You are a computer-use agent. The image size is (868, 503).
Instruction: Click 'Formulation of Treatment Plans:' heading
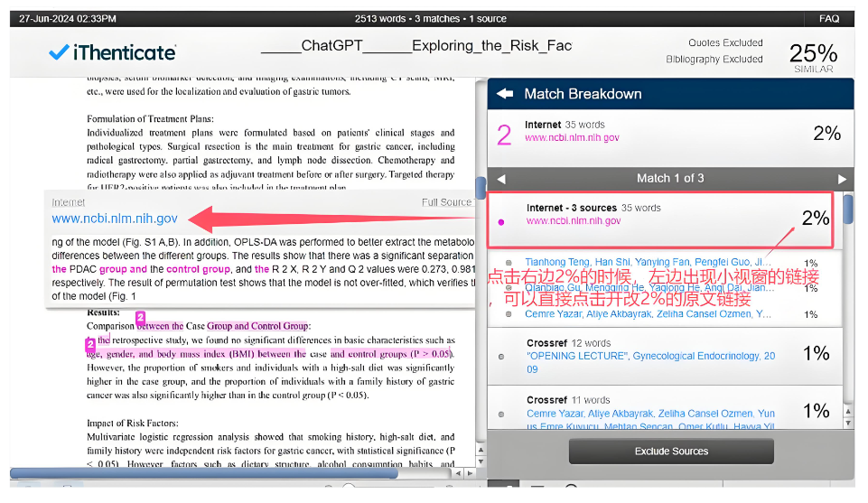150,119
